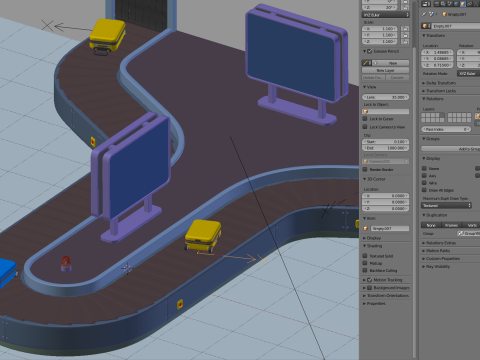Viewport: 480px width, 360px height.
Task: Collapse the 3D Cursor panel
Action: pyautogui.click(x=365, y=179)
